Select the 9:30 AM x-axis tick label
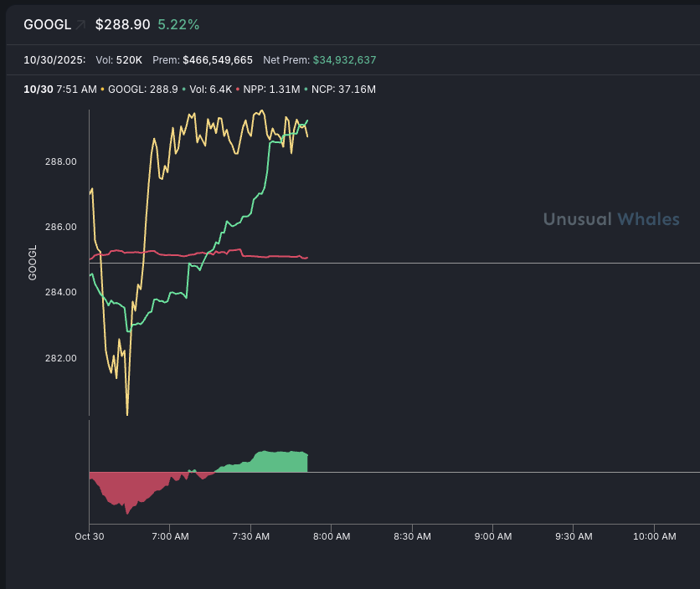Image resolution: width=700 pixels, height=589 pixels. 574,536
